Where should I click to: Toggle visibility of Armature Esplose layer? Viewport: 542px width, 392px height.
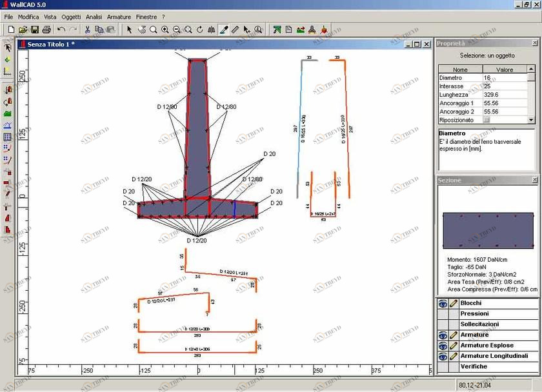point(443,346)
